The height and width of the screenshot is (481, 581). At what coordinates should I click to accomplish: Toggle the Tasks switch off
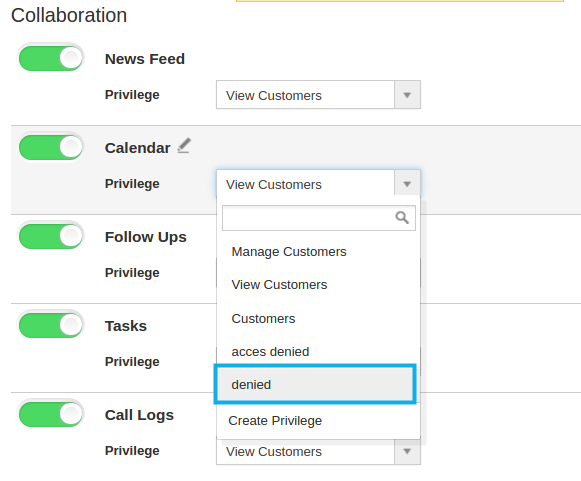tap(51, 325)
